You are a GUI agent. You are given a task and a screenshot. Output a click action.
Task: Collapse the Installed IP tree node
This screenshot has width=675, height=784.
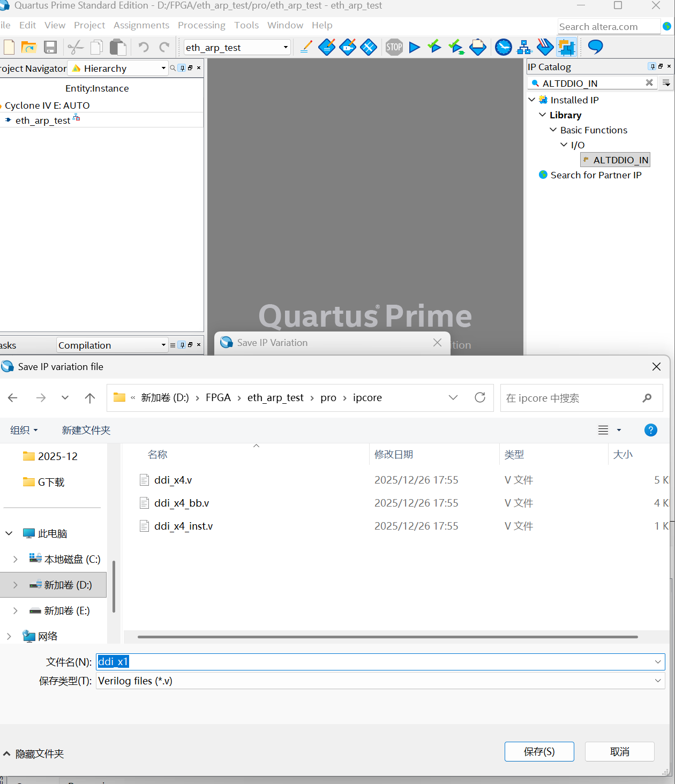[x=532, y=100]
